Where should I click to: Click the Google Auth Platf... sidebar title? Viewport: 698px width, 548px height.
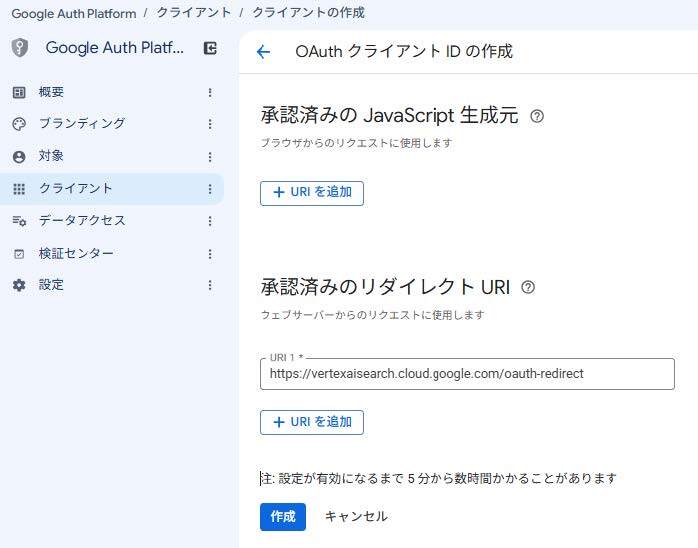pos(115,48)
